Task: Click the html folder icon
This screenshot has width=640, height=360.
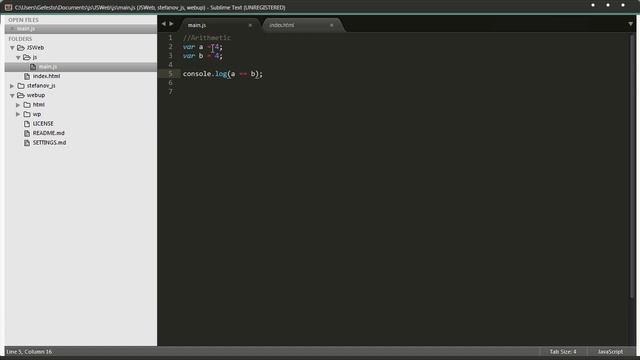Action: 27,105
